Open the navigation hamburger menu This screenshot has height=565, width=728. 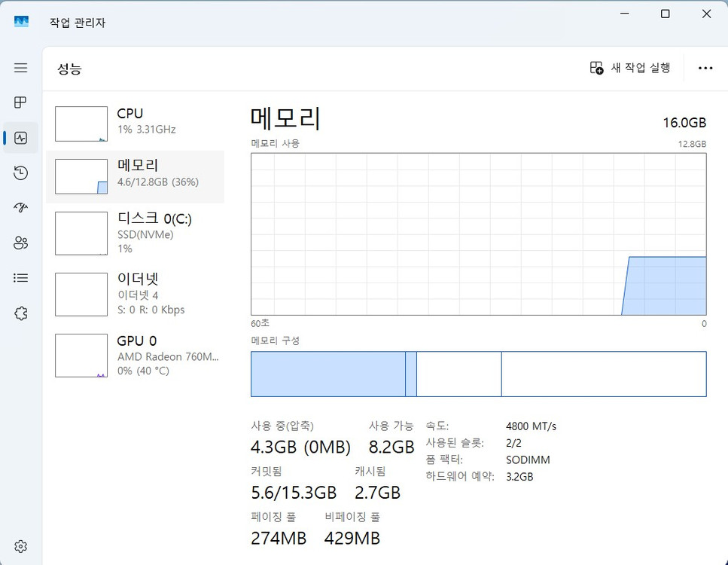point(20,68)
